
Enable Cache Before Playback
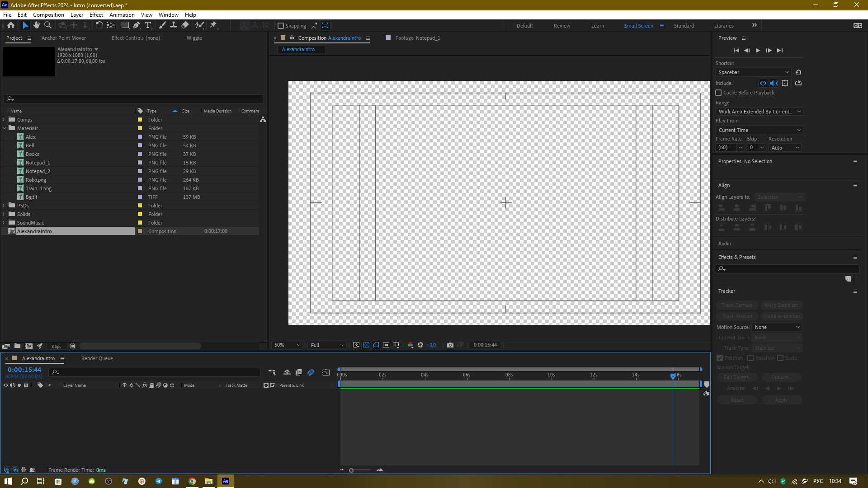tap(719, 93)
